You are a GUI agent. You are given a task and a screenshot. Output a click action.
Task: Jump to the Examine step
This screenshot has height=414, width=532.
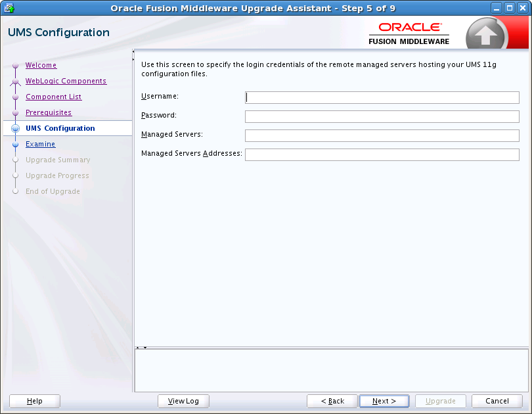[x=40, y=144]
